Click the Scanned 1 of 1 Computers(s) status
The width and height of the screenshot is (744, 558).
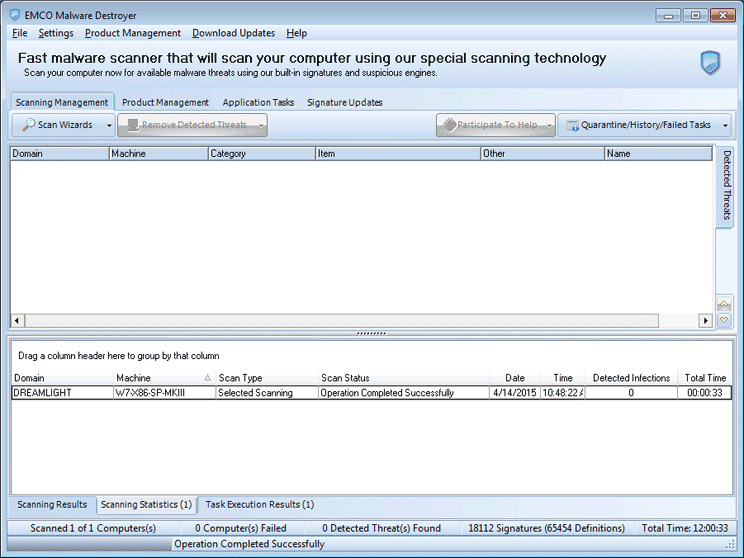[x=93, y=528]
